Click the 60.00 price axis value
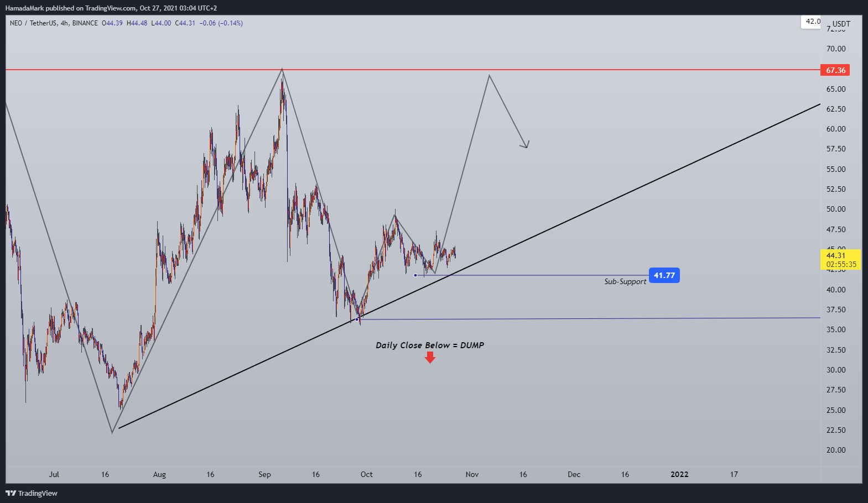The image size is (868, 503). (836, 129)
